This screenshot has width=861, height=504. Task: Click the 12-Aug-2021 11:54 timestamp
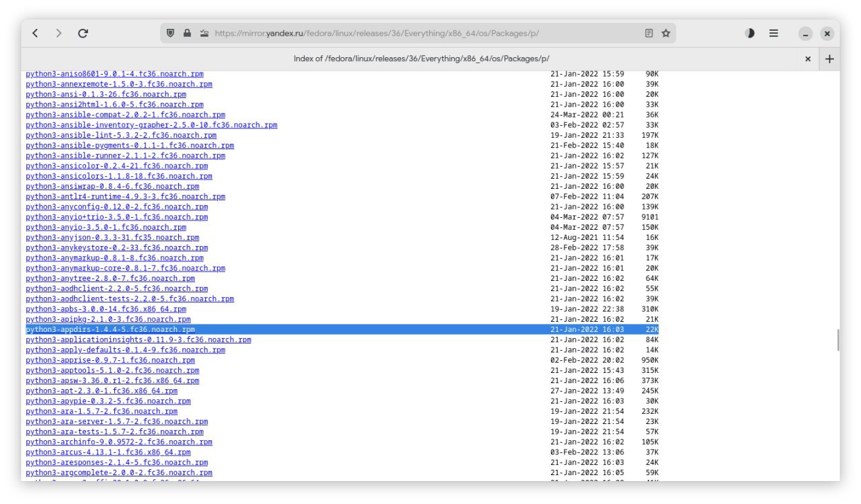click(x=587, y=237)
